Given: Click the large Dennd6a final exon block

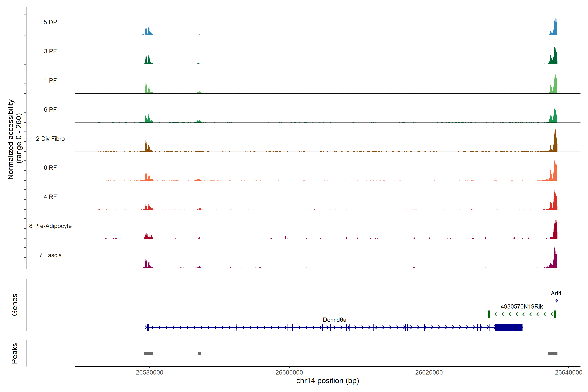Looking at the screenshot, I should coord(508,327).
